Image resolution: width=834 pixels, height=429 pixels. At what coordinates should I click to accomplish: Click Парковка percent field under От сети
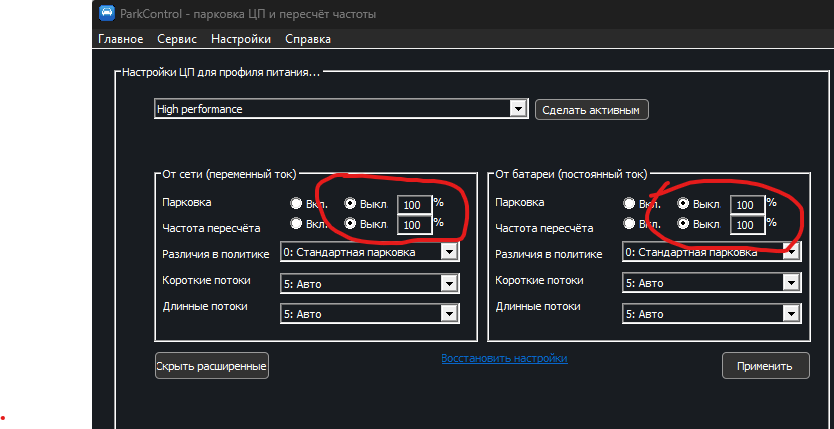[x=414, y=205]
